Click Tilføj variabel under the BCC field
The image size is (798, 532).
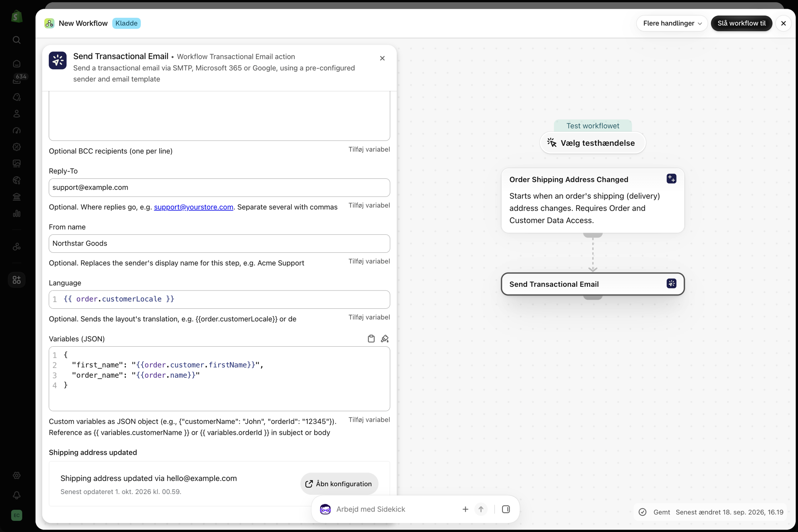(x=369, y=149)
